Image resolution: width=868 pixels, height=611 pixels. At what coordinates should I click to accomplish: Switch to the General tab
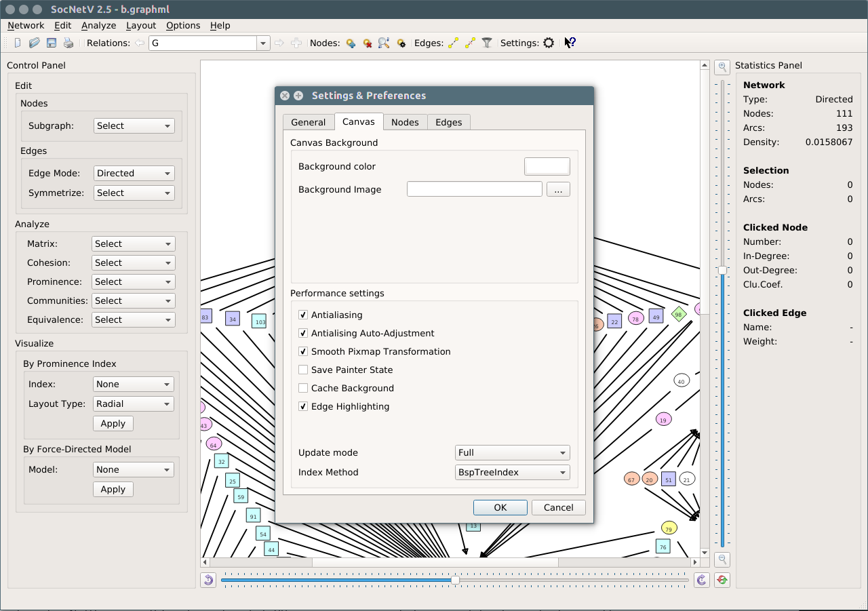point(309,122)
